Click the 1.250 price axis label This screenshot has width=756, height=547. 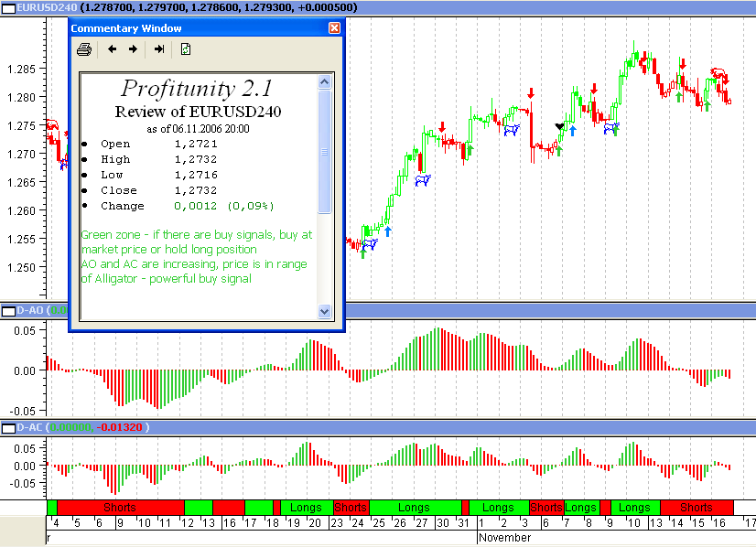(x=22, y=268)
